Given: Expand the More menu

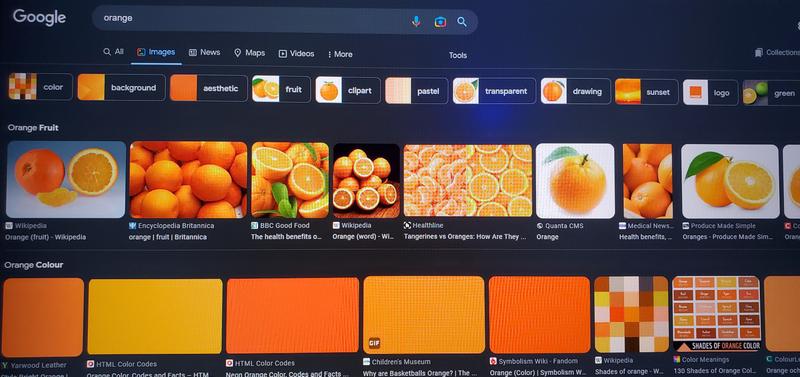Looking at the screenshot, I should (x=340, y=54).
